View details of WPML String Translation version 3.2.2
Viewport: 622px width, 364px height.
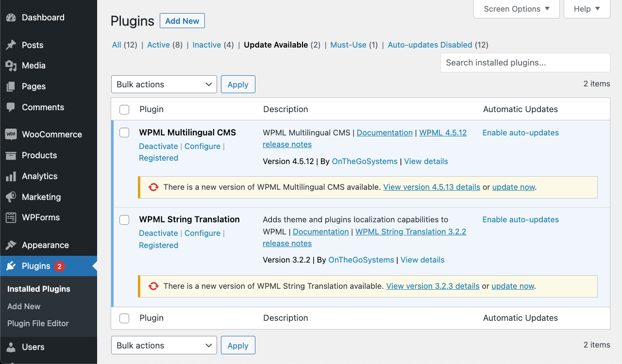tap(422, 260)
